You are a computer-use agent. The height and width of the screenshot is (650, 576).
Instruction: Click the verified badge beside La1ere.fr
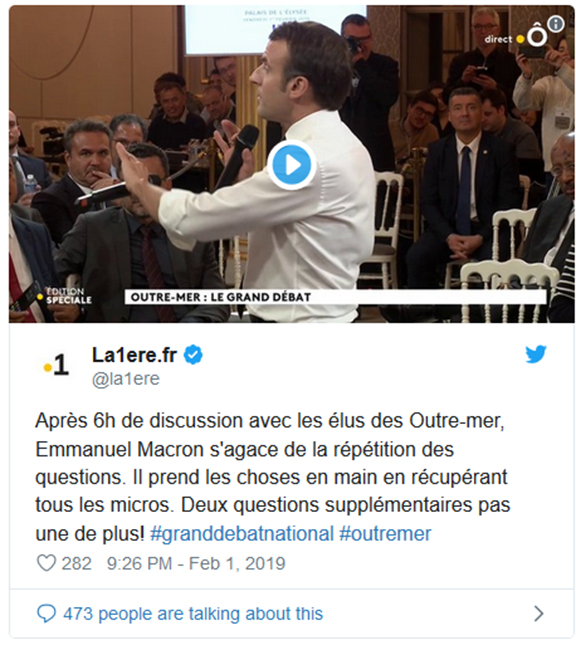(193, 355)
